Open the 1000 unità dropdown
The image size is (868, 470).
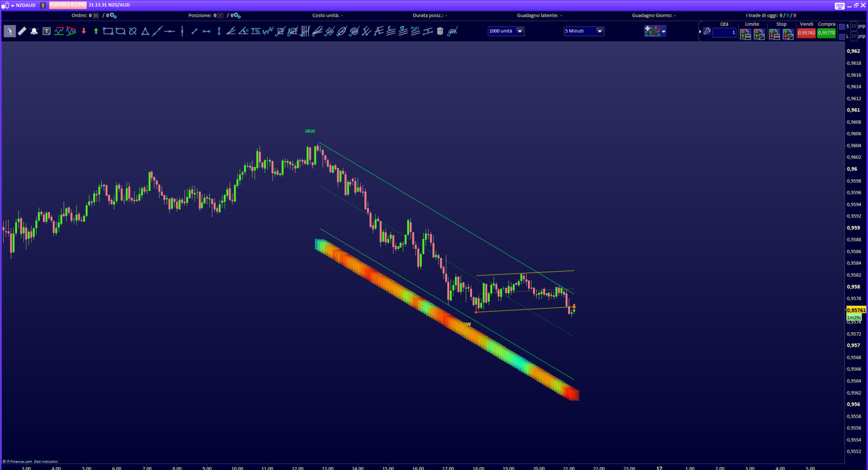[x=520, y=31]
